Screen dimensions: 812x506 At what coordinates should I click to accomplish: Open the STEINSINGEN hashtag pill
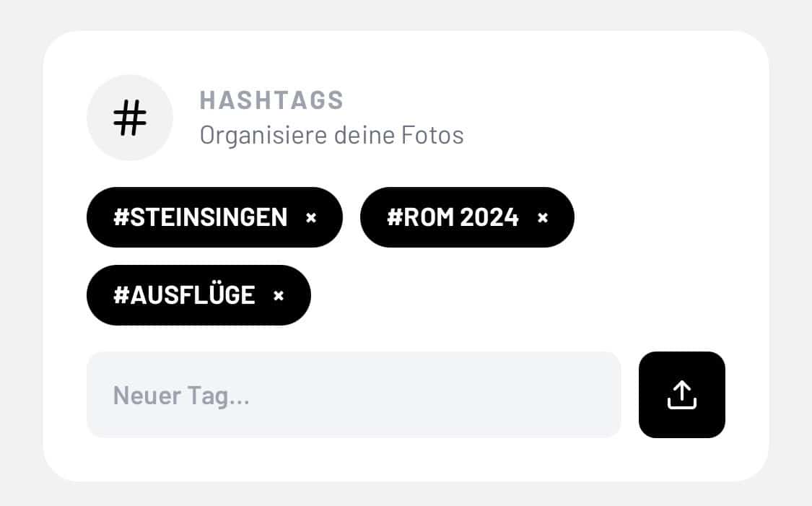click(x=200, y=217)
